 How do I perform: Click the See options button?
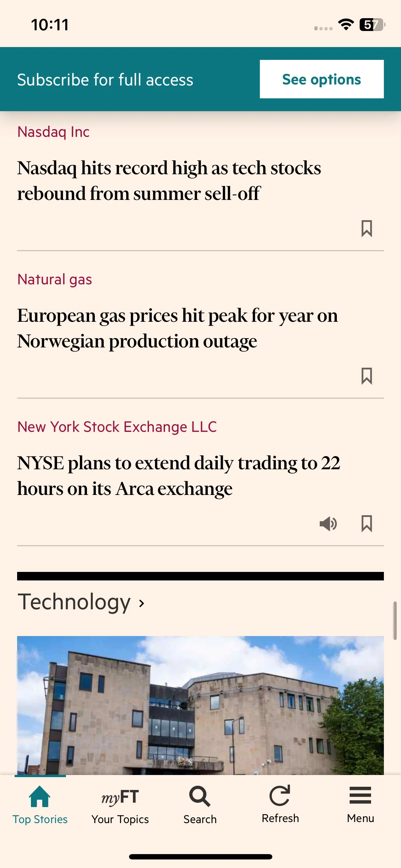pos(322,79)
